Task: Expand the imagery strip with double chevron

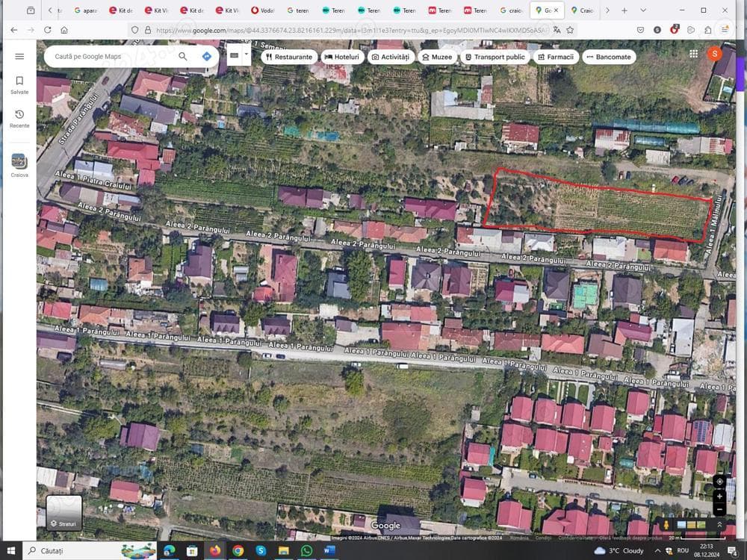Action: [719, 525]
